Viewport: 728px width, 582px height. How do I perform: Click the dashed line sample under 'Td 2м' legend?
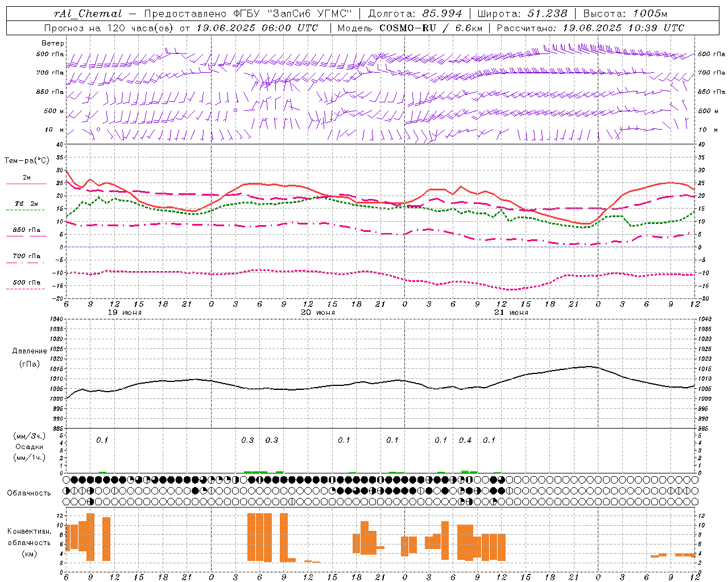click(x=26, y=210)
